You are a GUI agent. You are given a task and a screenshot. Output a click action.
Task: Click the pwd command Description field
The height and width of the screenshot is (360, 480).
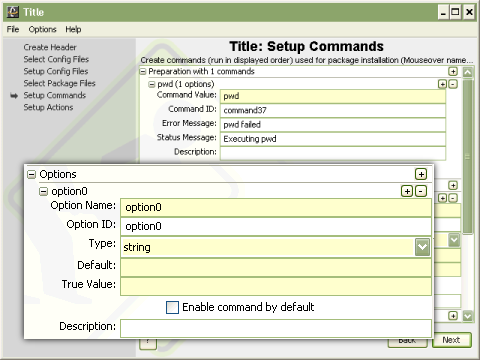(x=333, y=153)
